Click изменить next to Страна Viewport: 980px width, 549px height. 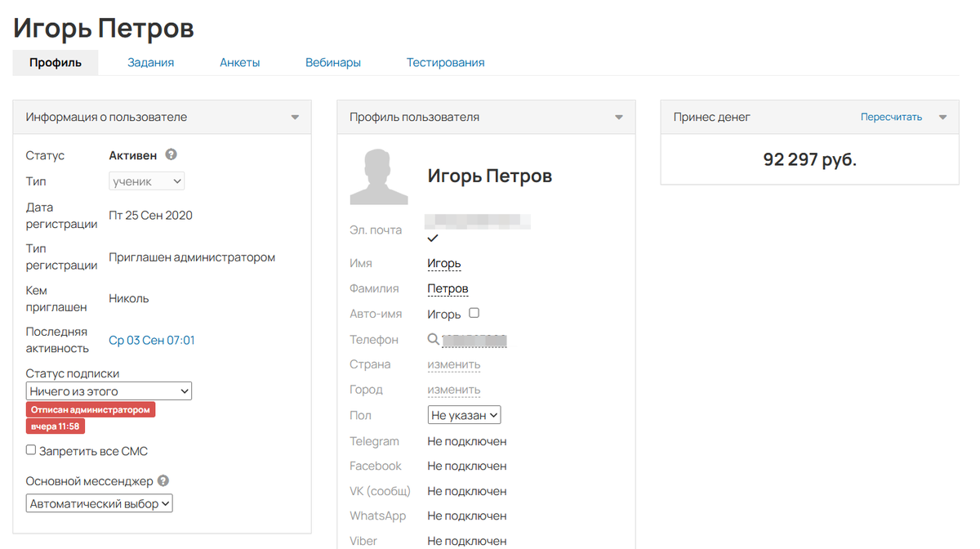(453, 364)
